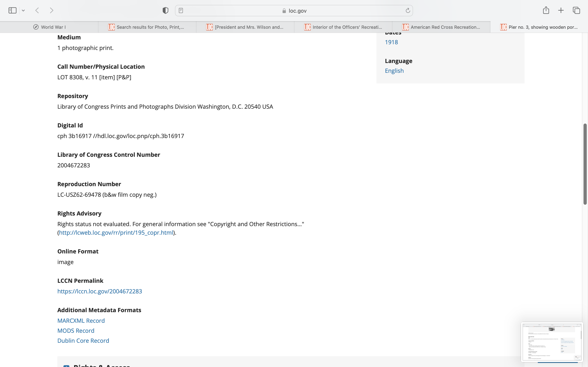Toggle the Safari sidebar icon
588x367 pixels.
click(x=12, y=10)
